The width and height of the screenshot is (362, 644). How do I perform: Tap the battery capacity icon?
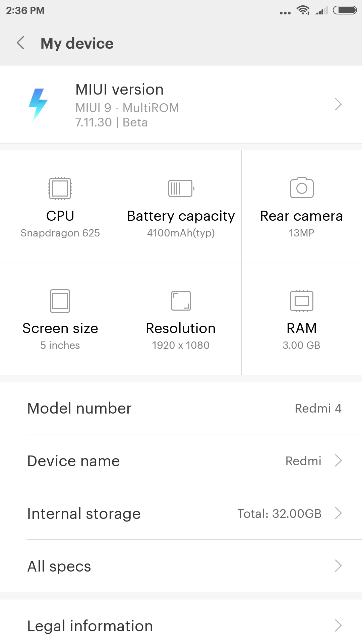click(181, 188)
